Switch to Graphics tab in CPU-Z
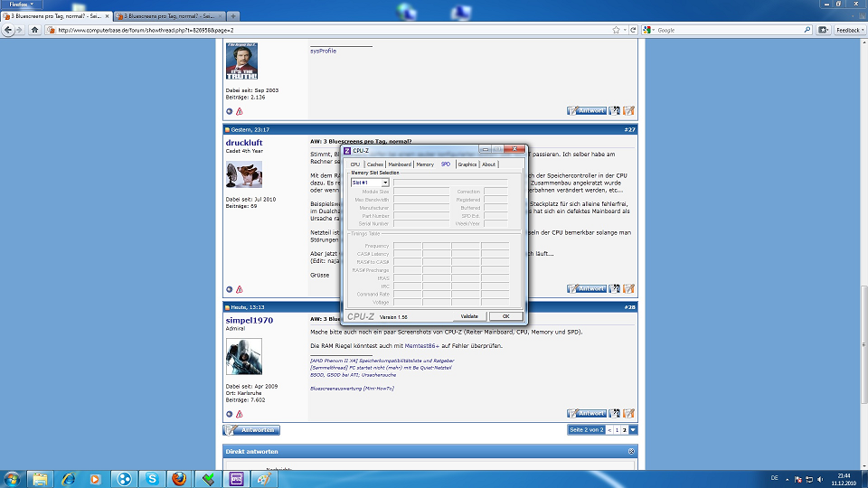Viewport: 868px width, 488px height. (467, 164)
